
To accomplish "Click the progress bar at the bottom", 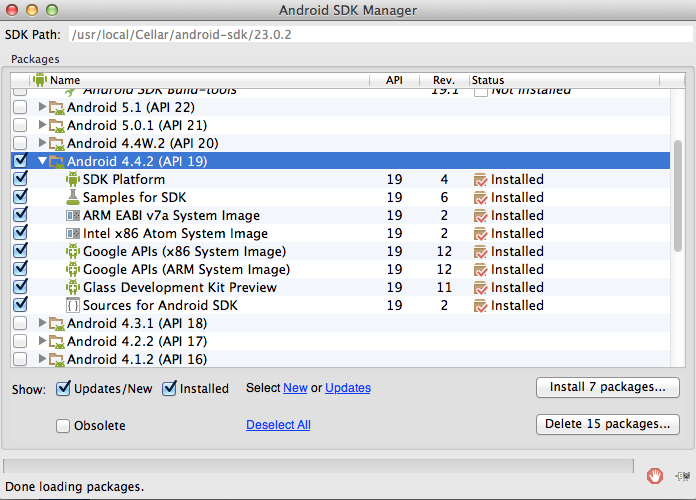I will tap(318, 466).
